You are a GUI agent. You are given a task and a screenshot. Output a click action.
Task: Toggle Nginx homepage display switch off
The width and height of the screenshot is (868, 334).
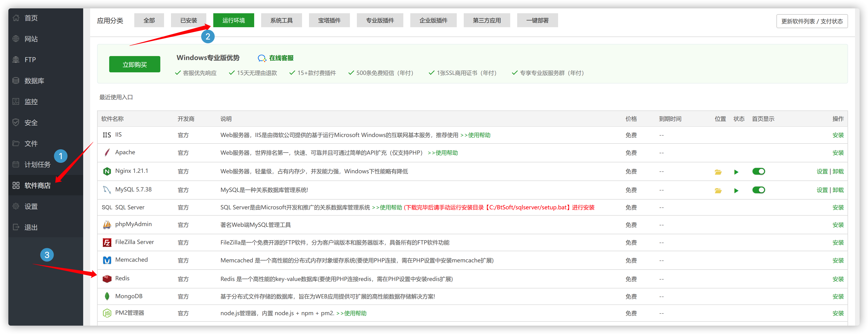point(759,171)
